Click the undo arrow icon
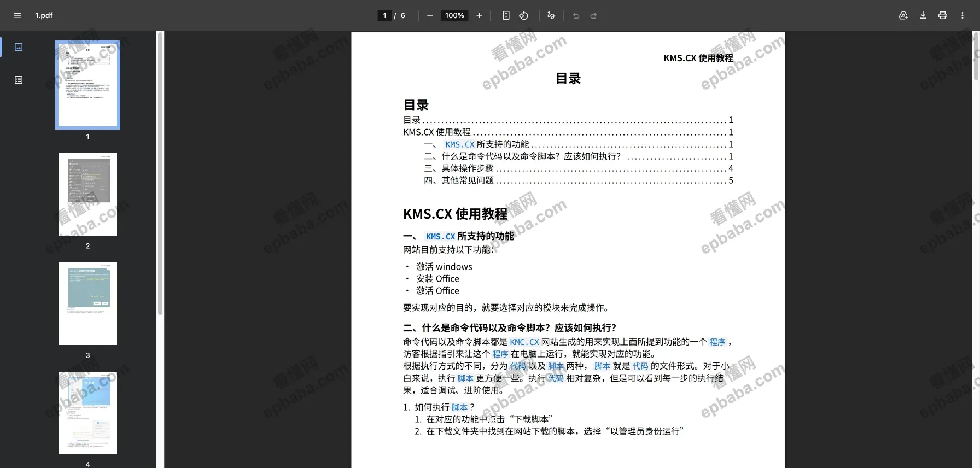The height and width of the screenshot is (468, 980). pos(576,15)
